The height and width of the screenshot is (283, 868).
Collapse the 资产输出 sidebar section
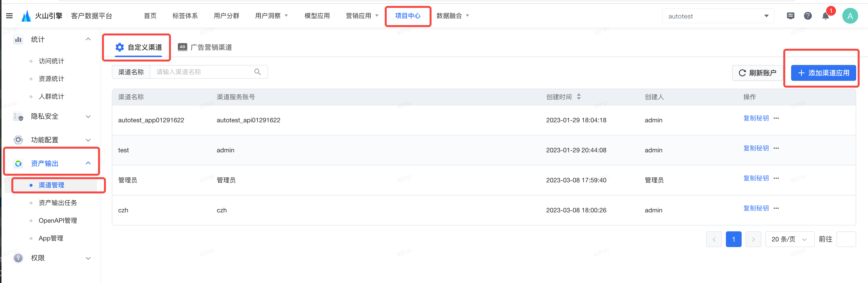click(x=88, y=163)
